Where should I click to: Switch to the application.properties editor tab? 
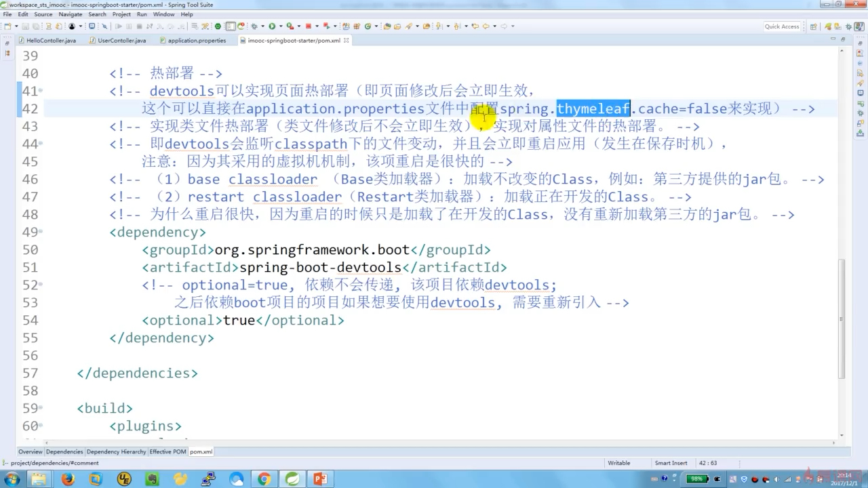click(x=196, y=41)
